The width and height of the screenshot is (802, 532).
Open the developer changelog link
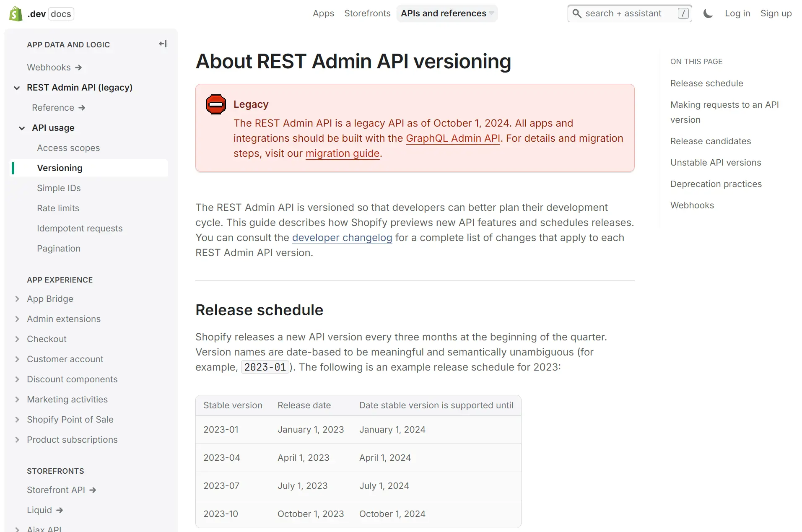342,238
